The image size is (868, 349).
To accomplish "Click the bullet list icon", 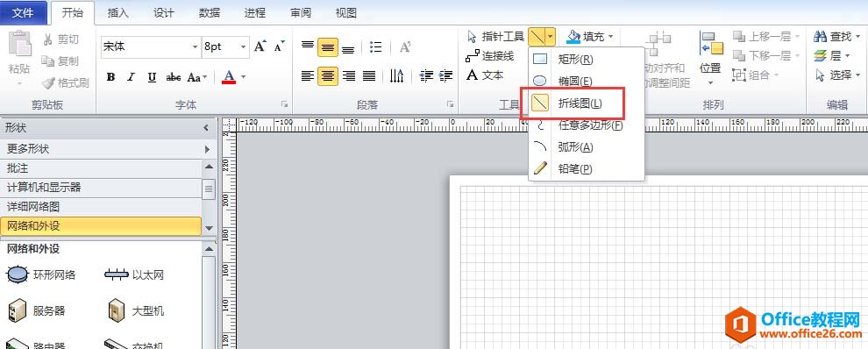I will 376,47.
